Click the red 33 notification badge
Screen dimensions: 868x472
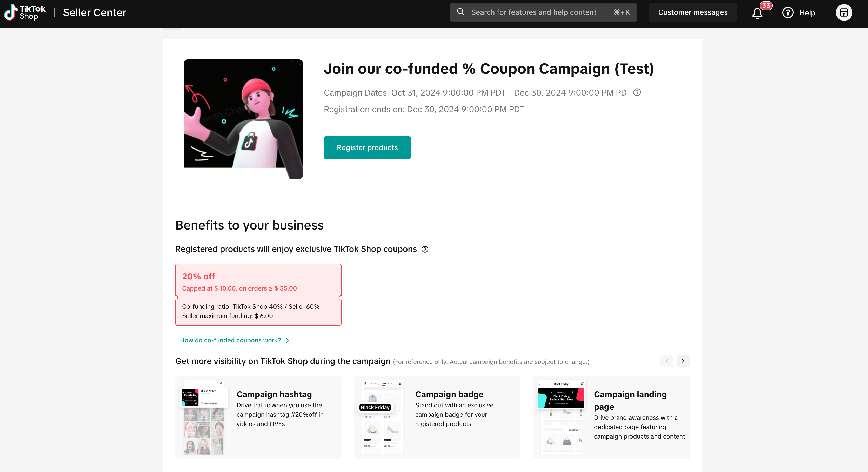click(x=766, y=6)
